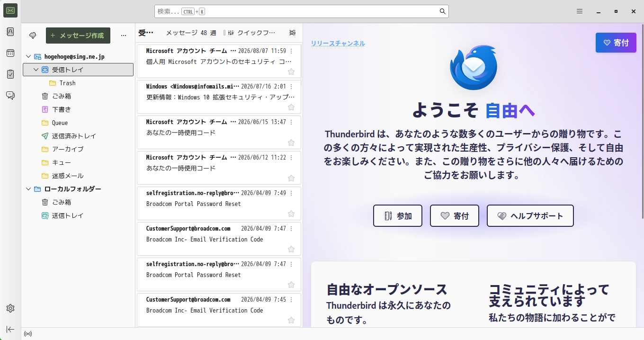Click the search magnifier icon
Viewport: 644px width, 340px height.
tap(443, 11)
